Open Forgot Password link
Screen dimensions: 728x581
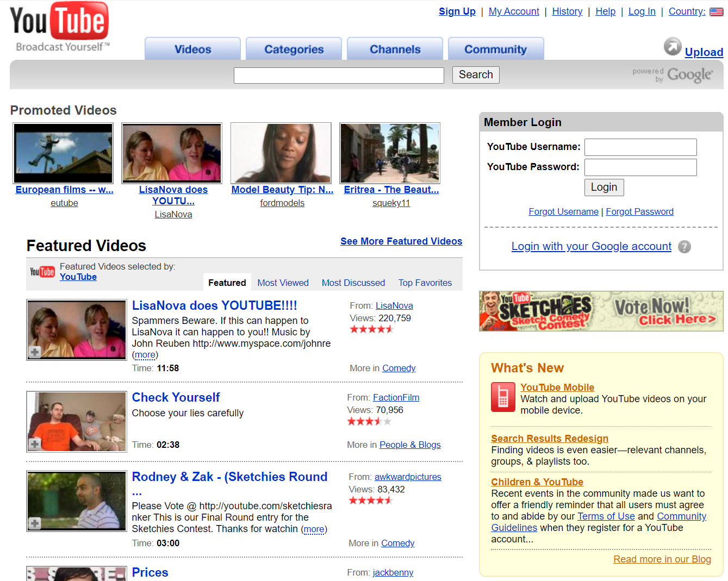(639, 212)
